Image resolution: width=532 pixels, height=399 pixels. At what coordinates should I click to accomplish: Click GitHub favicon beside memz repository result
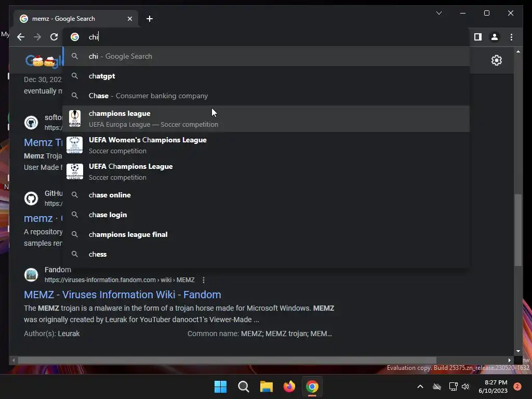coord(31,198)
